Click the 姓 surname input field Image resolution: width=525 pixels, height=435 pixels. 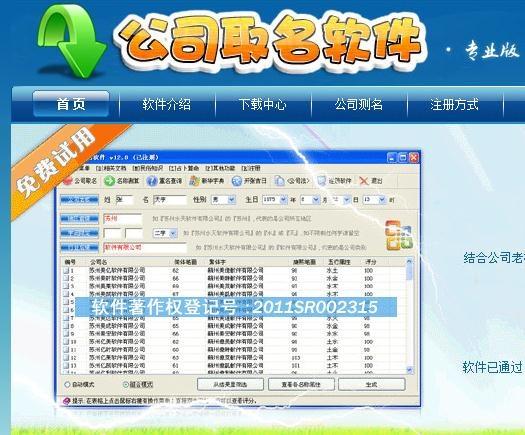coord(124,200)
